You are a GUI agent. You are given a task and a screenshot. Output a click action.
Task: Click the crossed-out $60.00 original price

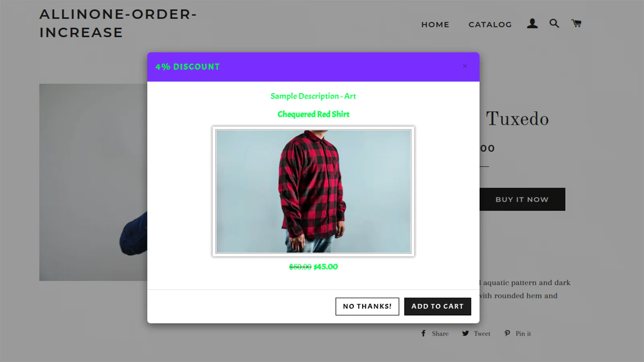tap(300, 267)
